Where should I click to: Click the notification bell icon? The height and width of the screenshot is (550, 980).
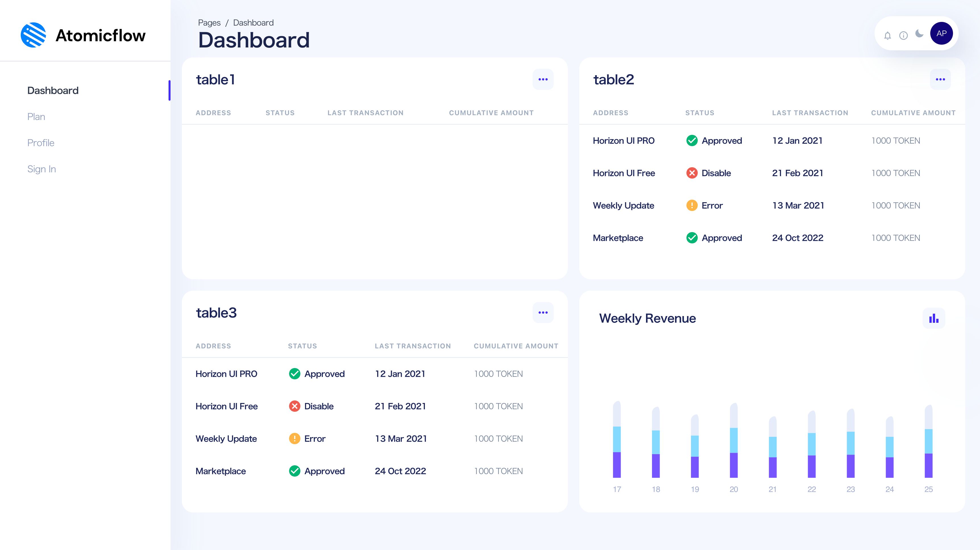point(888,34)
